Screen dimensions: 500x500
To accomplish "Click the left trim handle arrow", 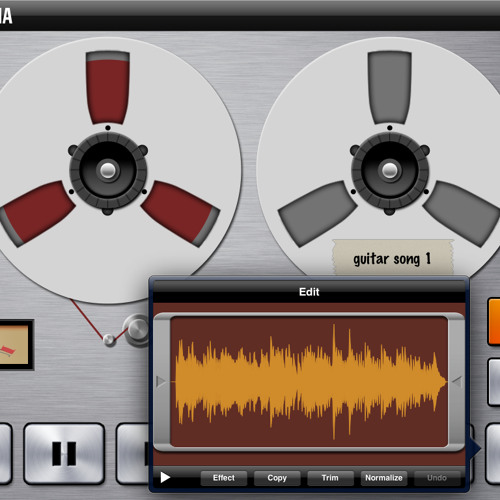I will (161, 381).
